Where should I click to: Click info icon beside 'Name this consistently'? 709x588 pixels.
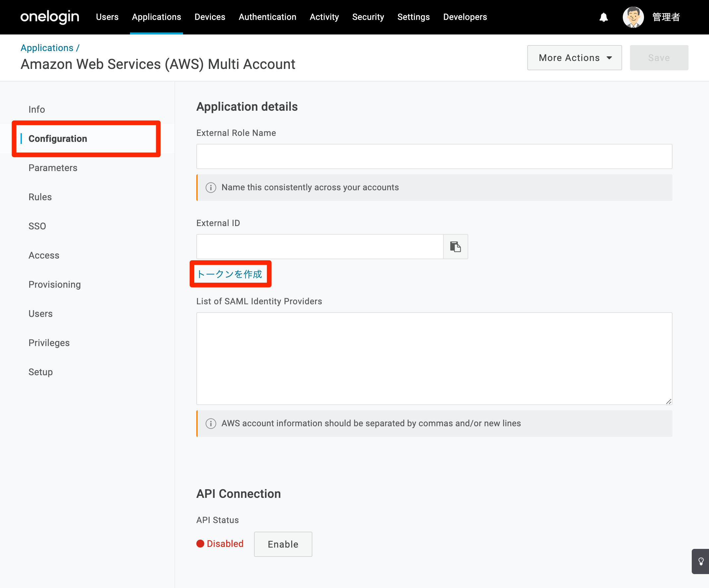click(x=211, y=188)
